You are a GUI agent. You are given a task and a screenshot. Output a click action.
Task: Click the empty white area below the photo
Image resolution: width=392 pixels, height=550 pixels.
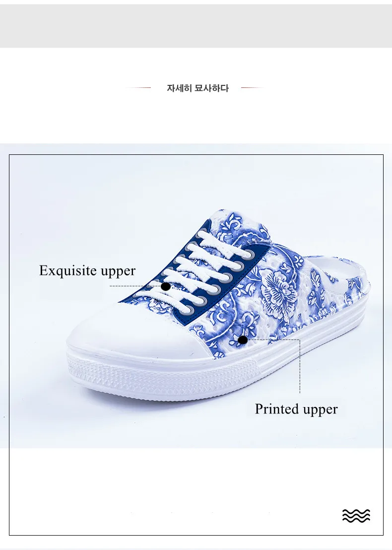pyautogui.click(x=196, y=491)
